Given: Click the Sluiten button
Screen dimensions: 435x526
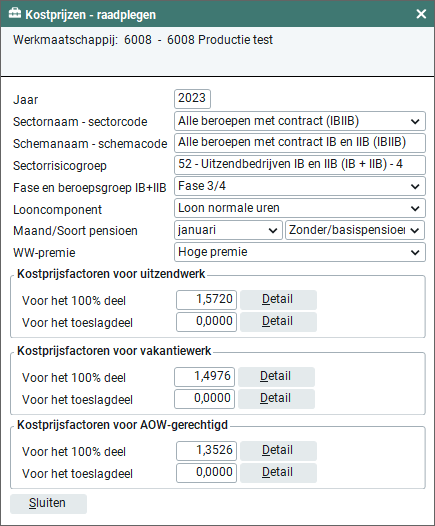Looking at the screenshot, I should [x=48, y=504].
